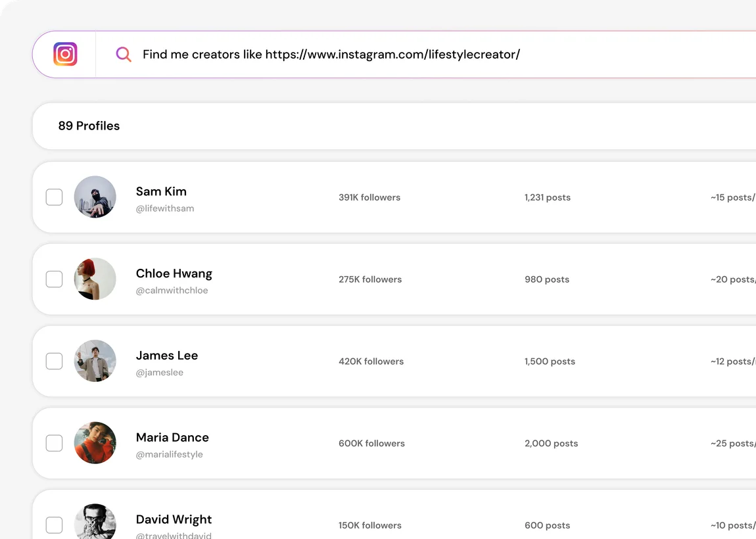Viewport: 756px width, 539px height.
Task: Click Maria Dance's ~25 posts frequency
Action: tap(733, 443)
